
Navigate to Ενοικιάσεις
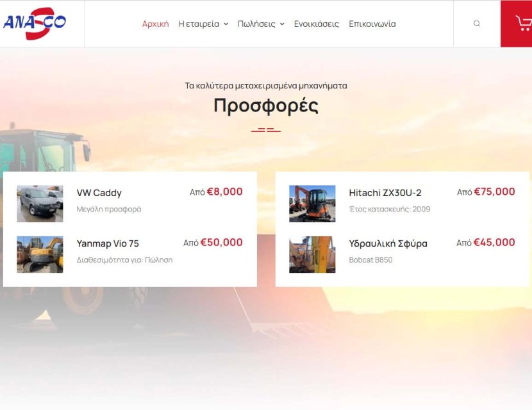(x=316, y=24)
